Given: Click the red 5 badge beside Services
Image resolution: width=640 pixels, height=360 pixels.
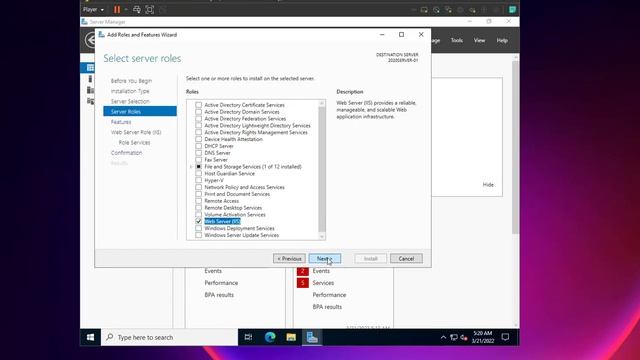Looking at the screenshot, I should (302, 282).
